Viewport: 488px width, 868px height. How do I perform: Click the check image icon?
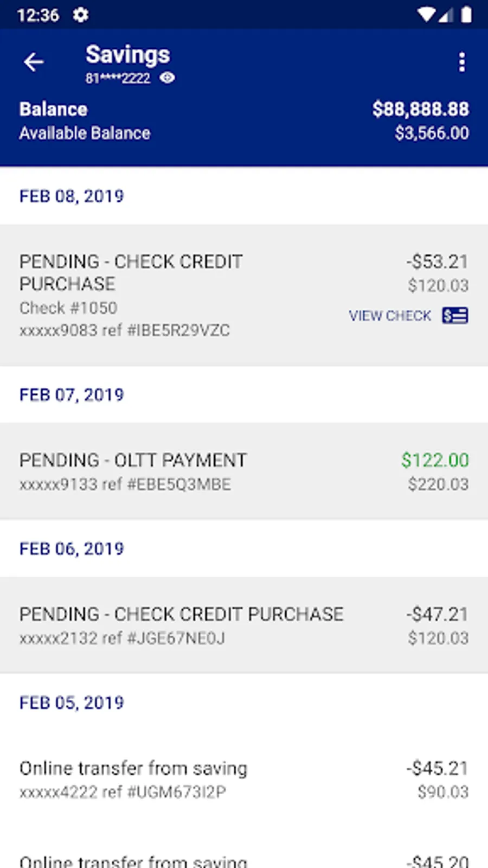455,315
